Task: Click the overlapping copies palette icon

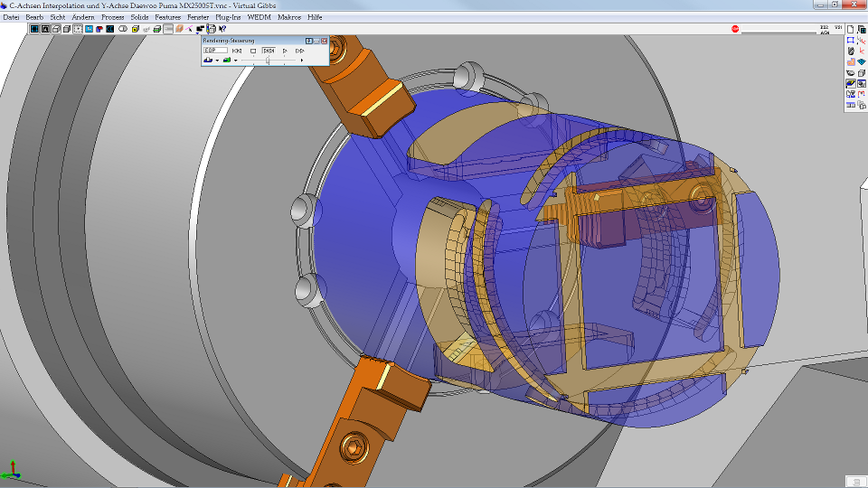Action: pos(862,105)
